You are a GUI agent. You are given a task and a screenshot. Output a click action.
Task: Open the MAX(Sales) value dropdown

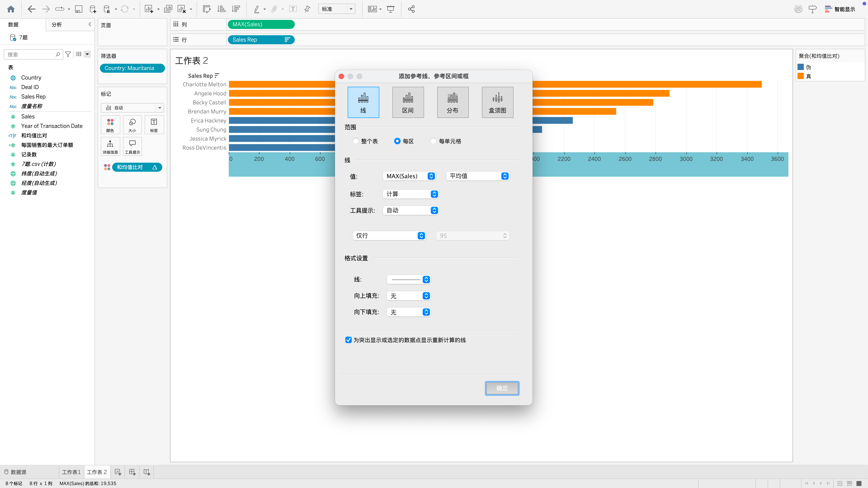click(409, 176)
